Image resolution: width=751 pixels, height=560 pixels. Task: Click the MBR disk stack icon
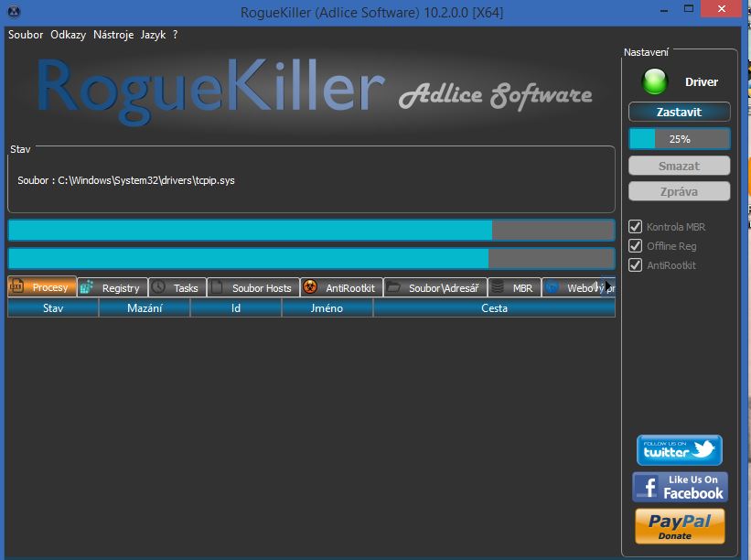coord(498,287)
